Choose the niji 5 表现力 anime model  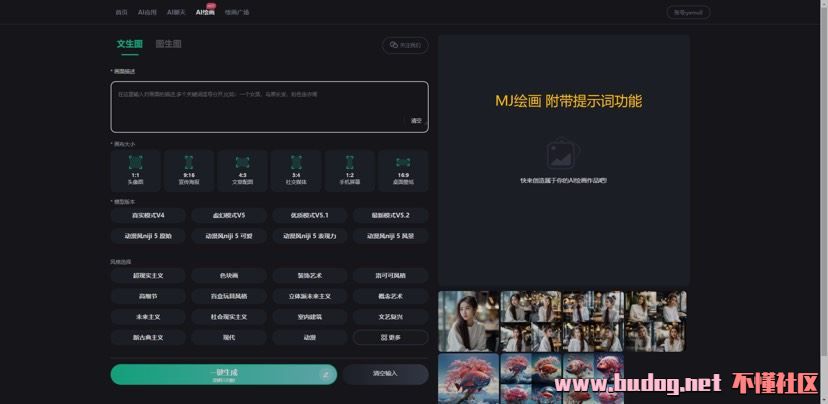pos(309,236)
